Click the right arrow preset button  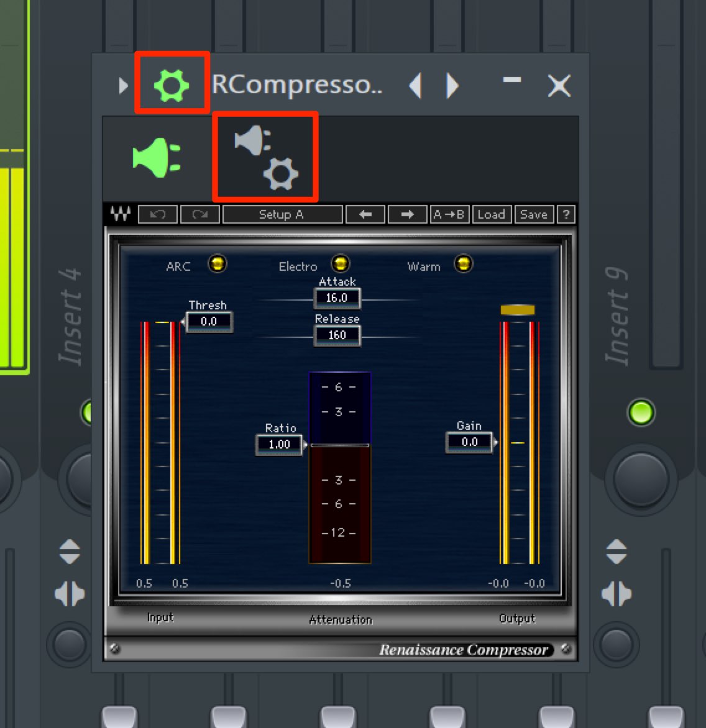click(x=407, y=214)
